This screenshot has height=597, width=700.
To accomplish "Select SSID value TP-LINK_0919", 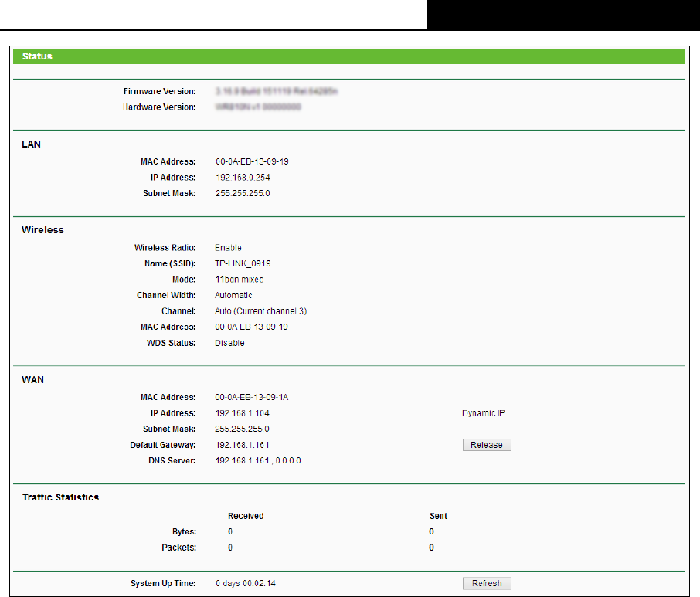I will pyautogui.click(x=243, y=263).
